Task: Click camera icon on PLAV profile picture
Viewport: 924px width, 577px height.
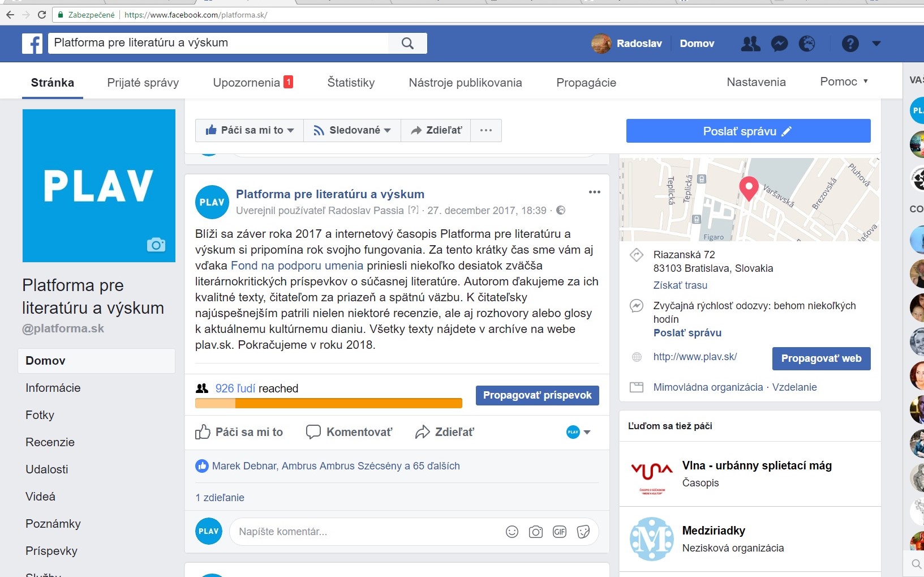Action: coord(156,245)
